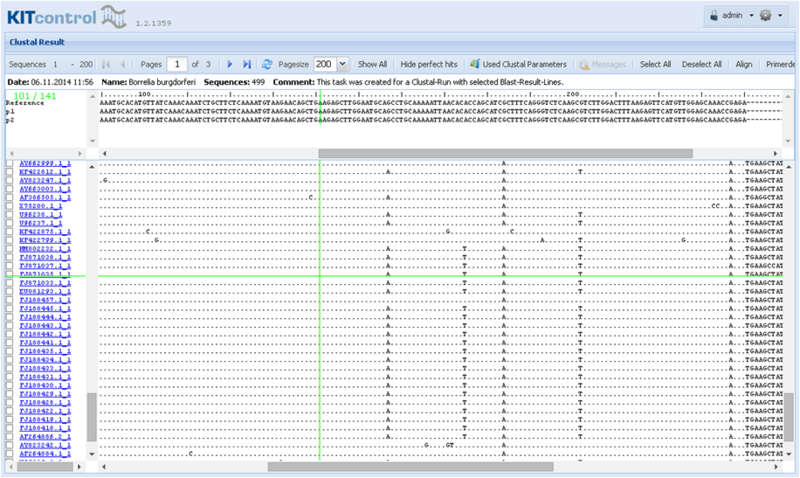Click scroll-down arrow of reference alignment right scrollbar
Screen dimensions: 800x478
(788, 141)
